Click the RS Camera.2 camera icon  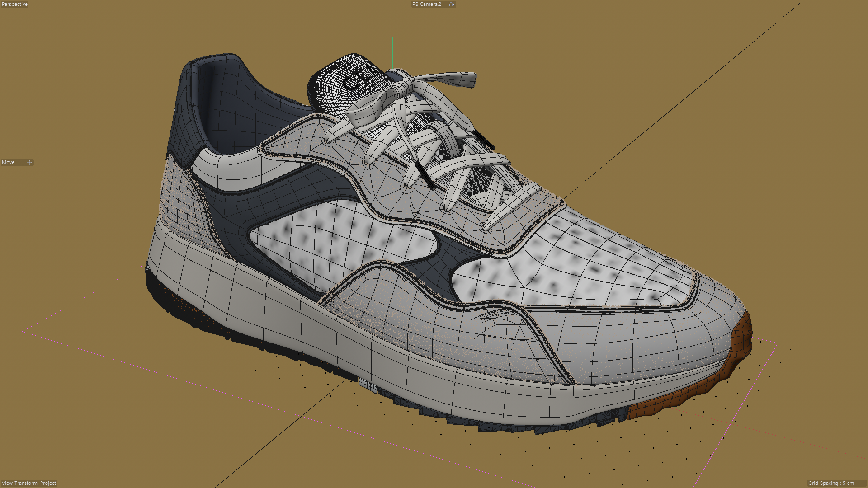point(451,4)
